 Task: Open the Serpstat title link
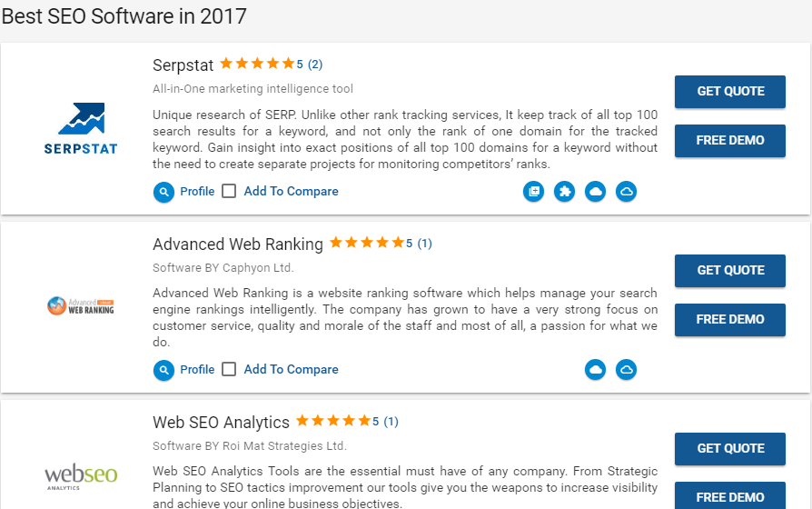point(183,65)
